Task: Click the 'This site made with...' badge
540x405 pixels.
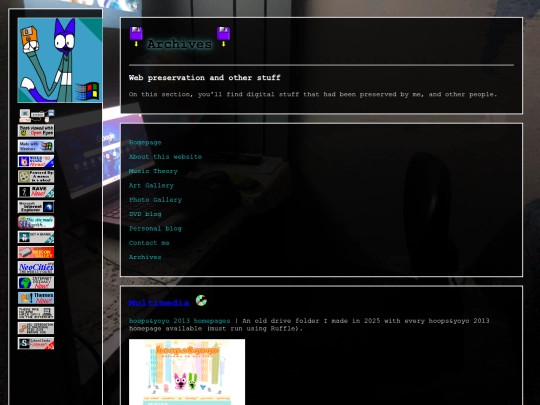Action: coord(36,222)
